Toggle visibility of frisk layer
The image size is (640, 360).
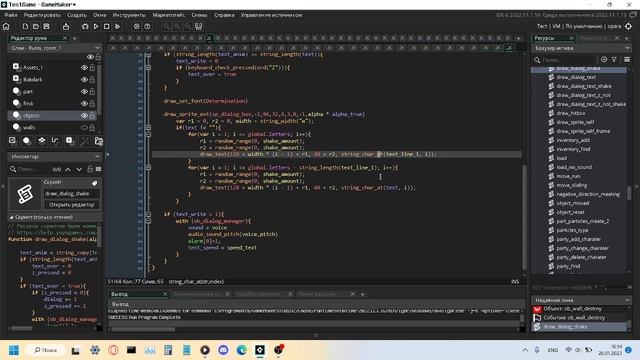pyautogui.click(x=84, y=104)
